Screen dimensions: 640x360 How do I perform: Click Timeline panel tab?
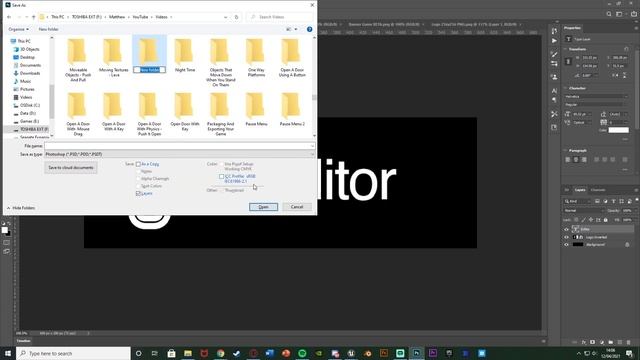point(23,341)
